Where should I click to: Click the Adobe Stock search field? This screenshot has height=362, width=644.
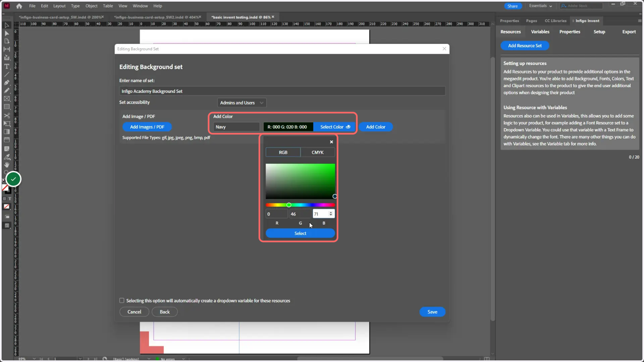(581, 6)
